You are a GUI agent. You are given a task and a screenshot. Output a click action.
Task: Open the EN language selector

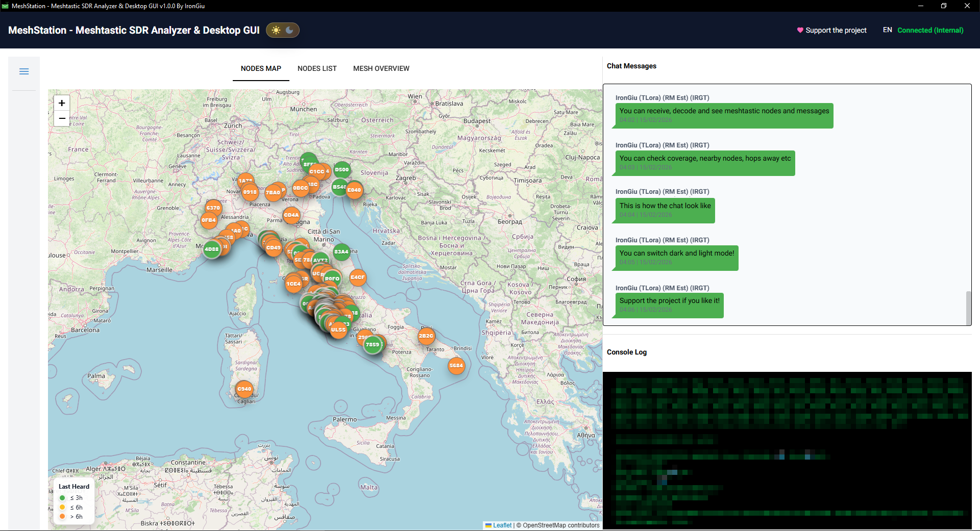[888, 30]
